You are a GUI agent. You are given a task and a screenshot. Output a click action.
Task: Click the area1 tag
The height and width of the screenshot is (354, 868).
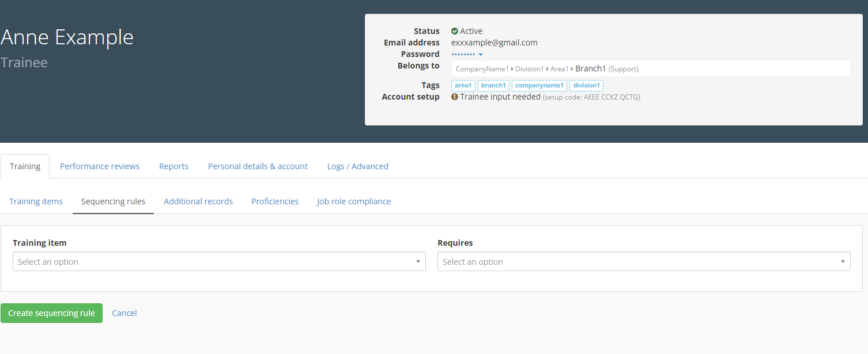pyautogui.click(x=463, y=85)
